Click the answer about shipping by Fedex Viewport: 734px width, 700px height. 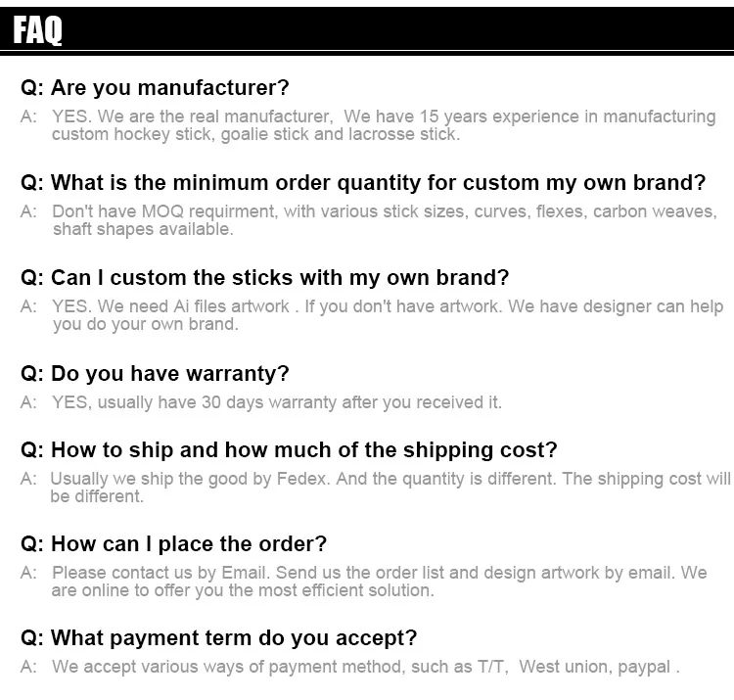376,488
